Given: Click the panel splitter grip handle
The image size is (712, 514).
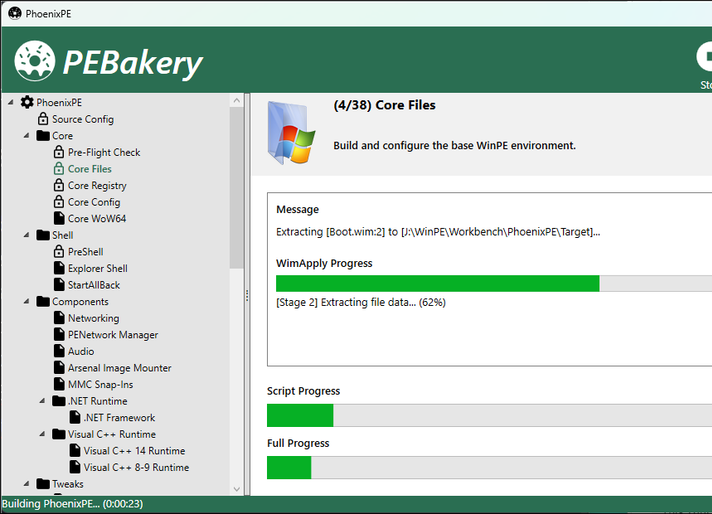Looking at the screenshot, I should (247, 297).
